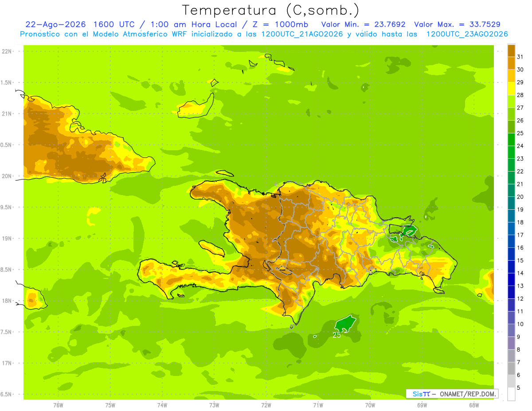
Task: Click the "76W" longitude axis label
Action: coord(58,405)
